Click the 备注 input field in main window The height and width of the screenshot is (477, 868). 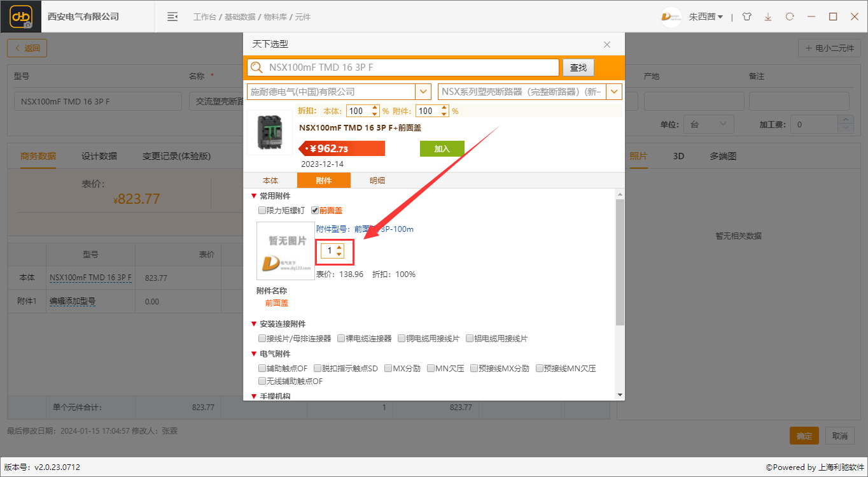(799, 101)
